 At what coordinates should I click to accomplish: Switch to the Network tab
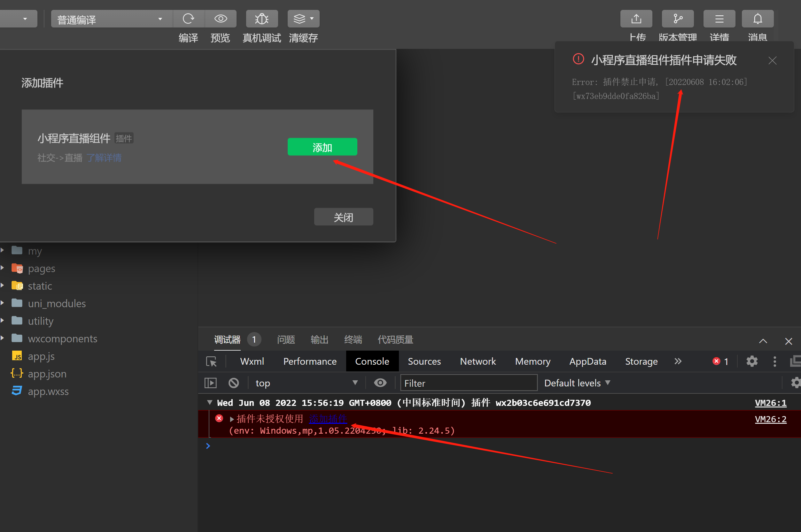[x=478, y=361]
